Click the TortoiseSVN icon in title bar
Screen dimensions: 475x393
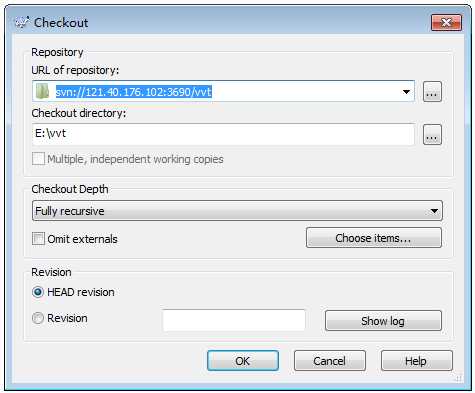(22, 22)
